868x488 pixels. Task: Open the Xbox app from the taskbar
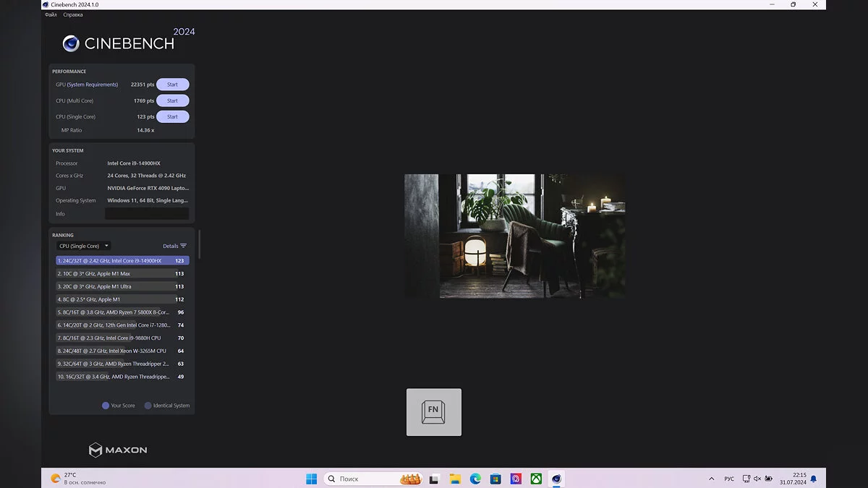tap(536, 479)
